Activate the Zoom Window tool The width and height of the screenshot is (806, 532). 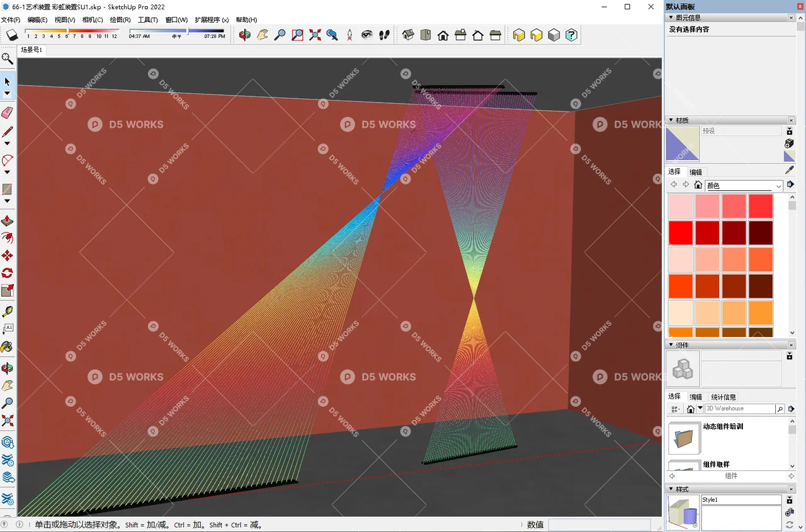pos(297,35)
